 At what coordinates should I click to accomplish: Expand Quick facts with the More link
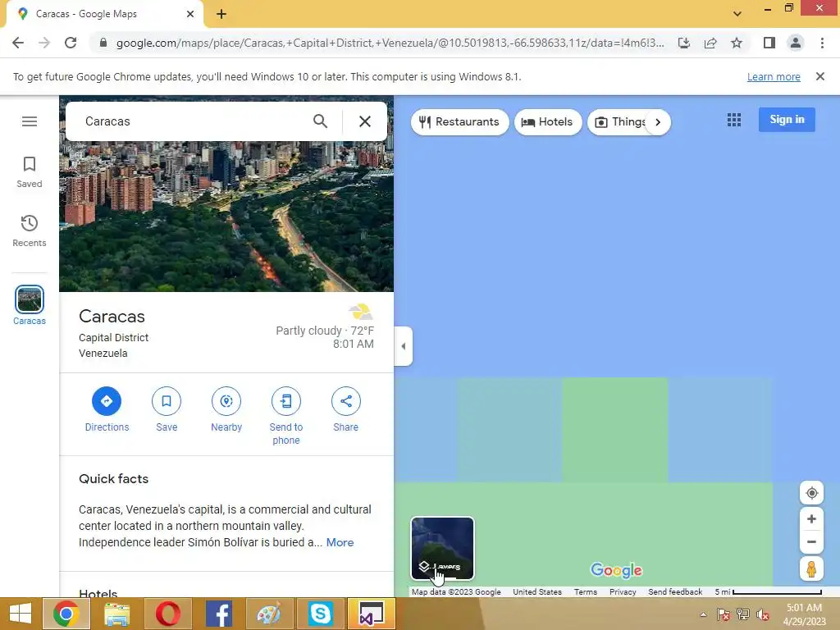(x=340, y=542)
